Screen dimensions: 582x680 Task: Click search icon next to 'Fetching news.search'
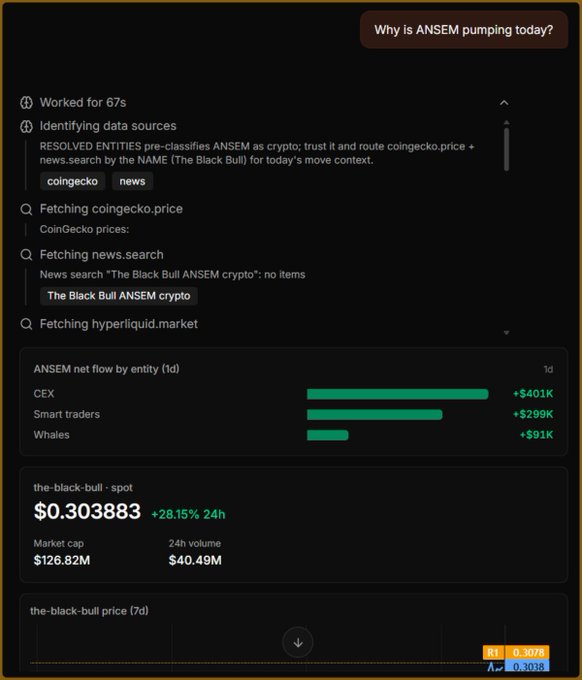click(x=26, y=255)
